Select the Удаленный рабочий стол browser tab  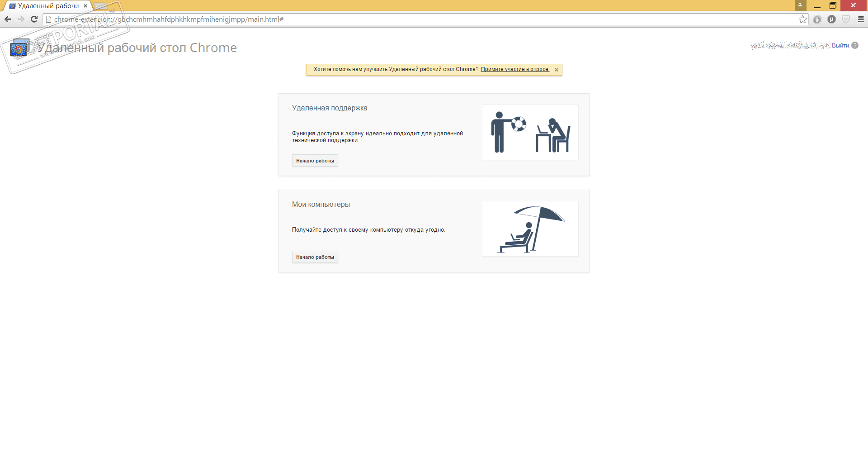[48, 6]
